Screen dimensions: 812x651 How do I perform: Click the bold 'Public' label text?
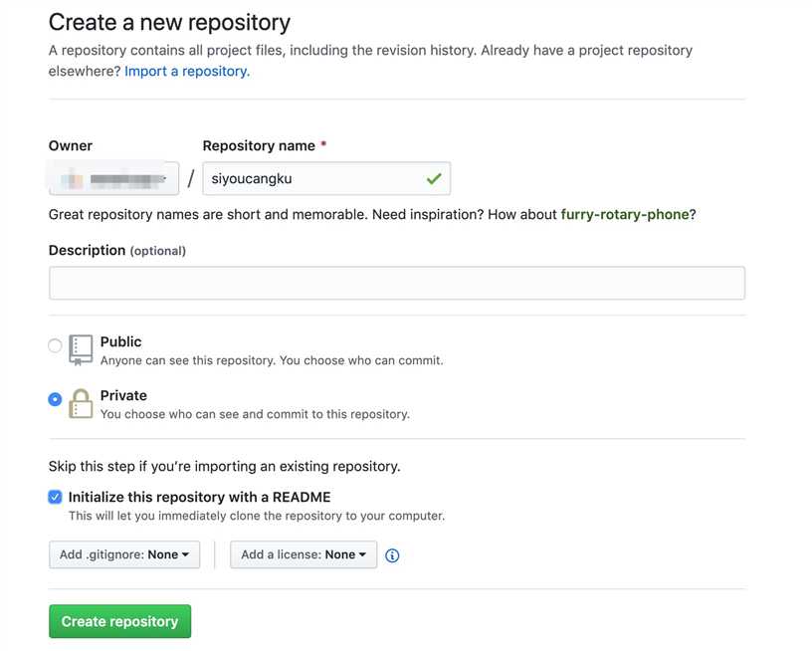pos(120,341)
